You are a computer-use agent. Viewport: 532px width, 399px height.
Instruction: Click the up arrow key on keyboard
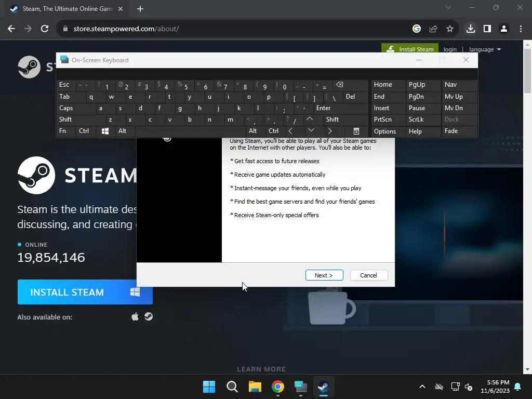tap(310, 119)
